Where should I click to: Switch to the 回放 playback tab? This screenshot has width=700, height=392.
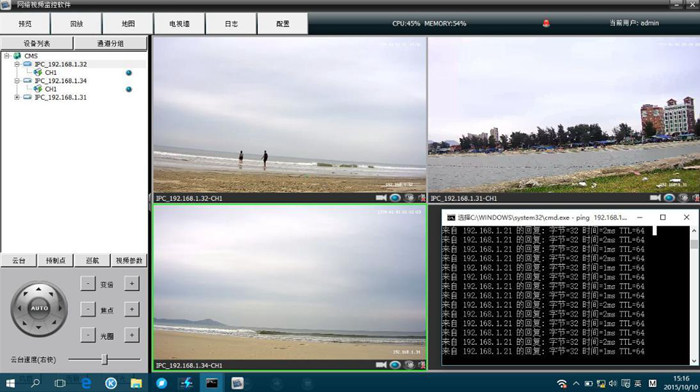(x=76, y=24)
